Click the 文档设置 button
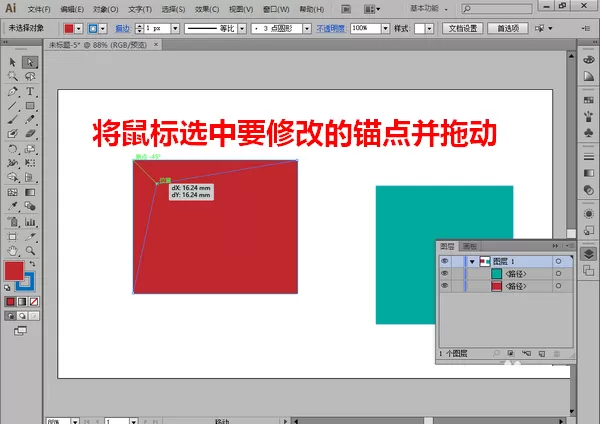The width and height of the screenshot is (600, 424). [463, 28]
